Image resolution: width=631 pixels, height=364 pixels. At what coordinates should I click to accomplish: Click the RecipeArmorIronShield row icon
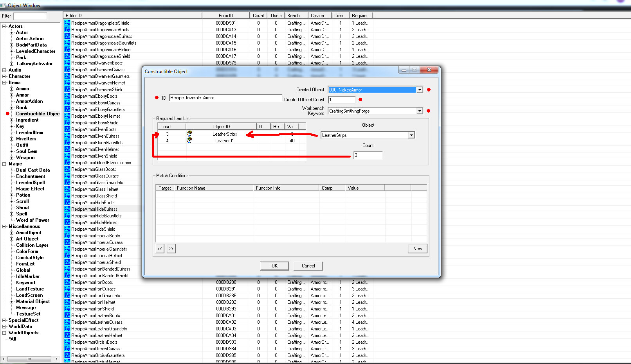67,309
